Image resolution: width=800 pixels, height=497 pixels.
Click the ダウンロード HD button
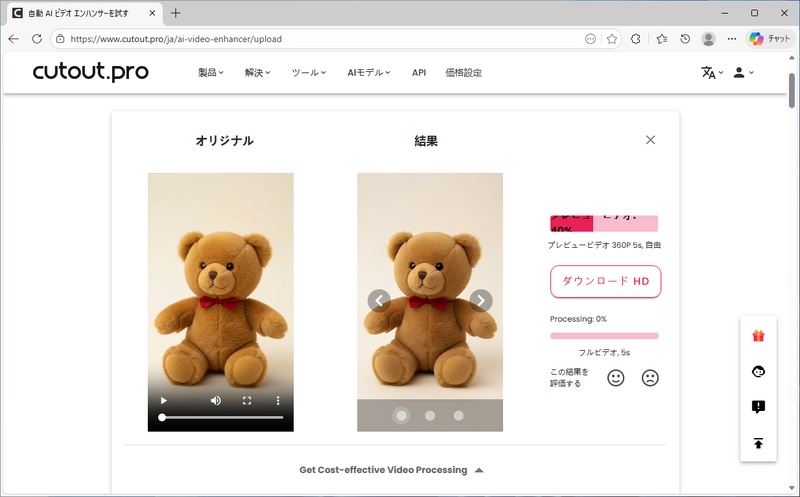click(x=606, y=281)
